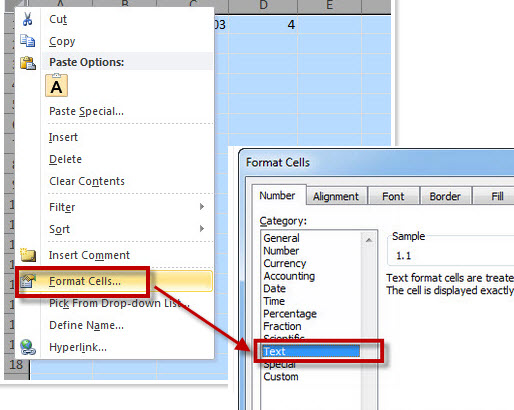Select Cut from the context menu
The width and height of the screenshot is (514, 410).
pyautogui.click(x=58, y=19)
